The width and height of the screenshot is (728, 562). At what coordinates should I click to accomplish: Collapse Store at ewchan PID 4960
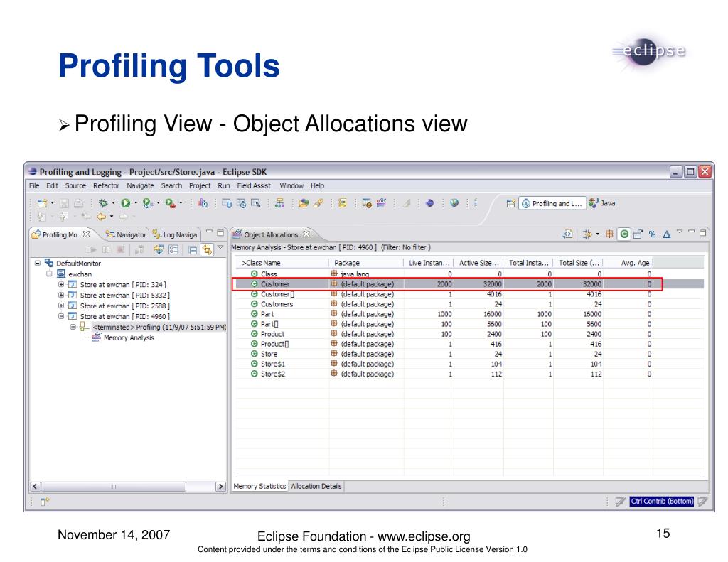[x=61, y=316]
